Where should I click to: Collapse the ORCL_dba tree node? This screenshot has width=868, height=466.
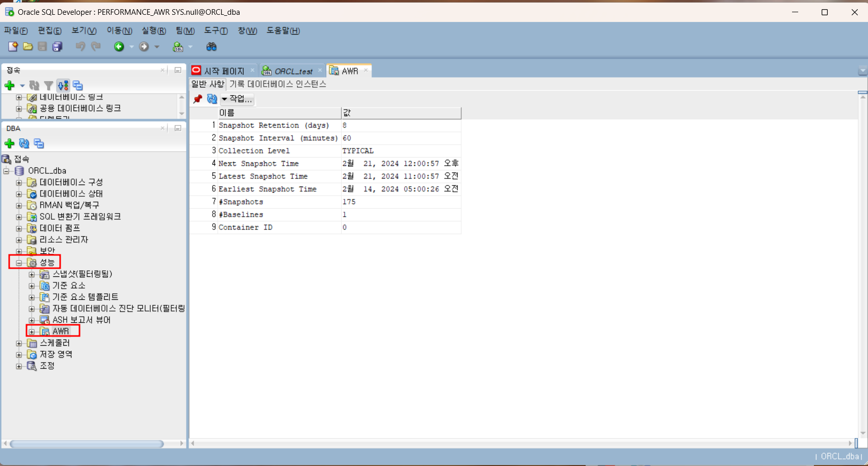(x=6, y=171)
